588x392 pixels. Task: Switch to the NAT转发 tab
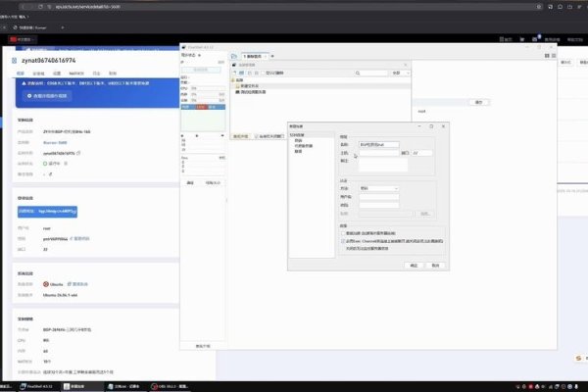(x=75, y=73)
